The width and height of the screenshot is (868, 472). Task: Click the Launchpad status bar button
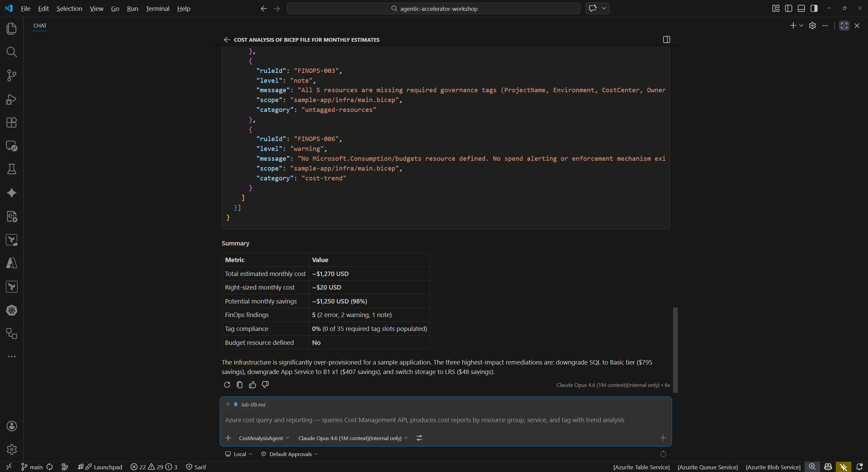[107, 467]
